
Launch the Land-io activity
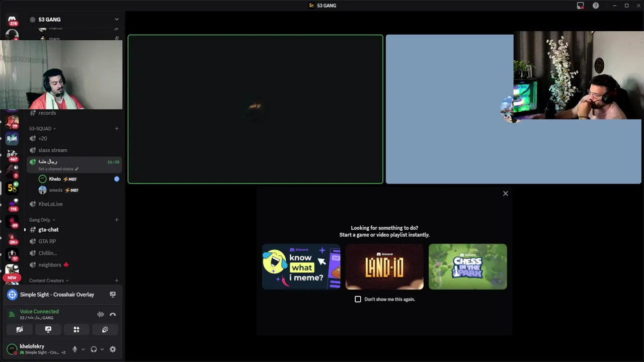384,266
